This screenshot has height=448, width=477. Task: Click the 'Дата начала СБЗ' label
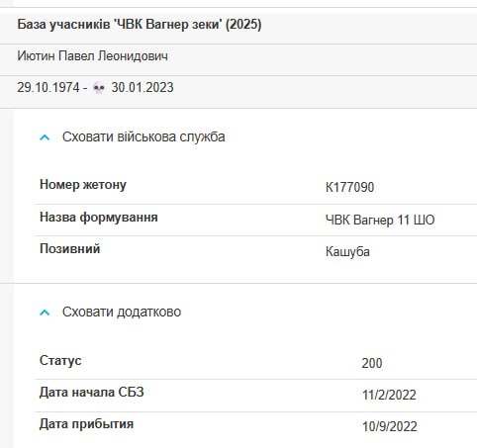tap(92, 393)
